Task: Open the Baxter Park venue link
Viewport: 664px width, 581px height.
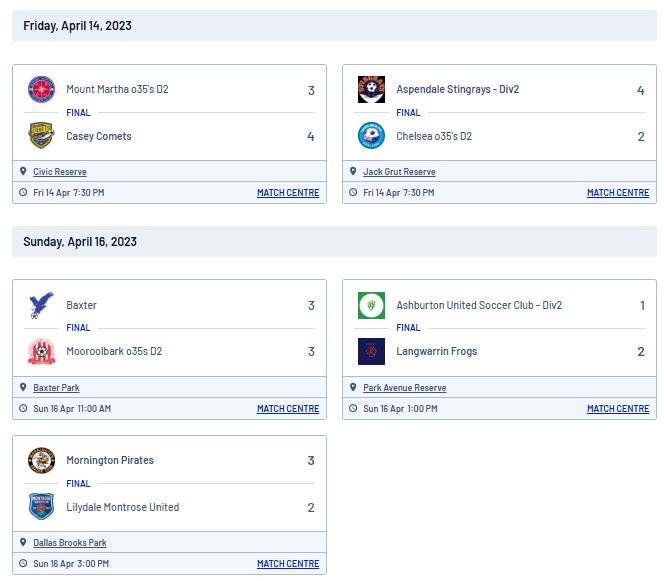Action: coord(56,387)
